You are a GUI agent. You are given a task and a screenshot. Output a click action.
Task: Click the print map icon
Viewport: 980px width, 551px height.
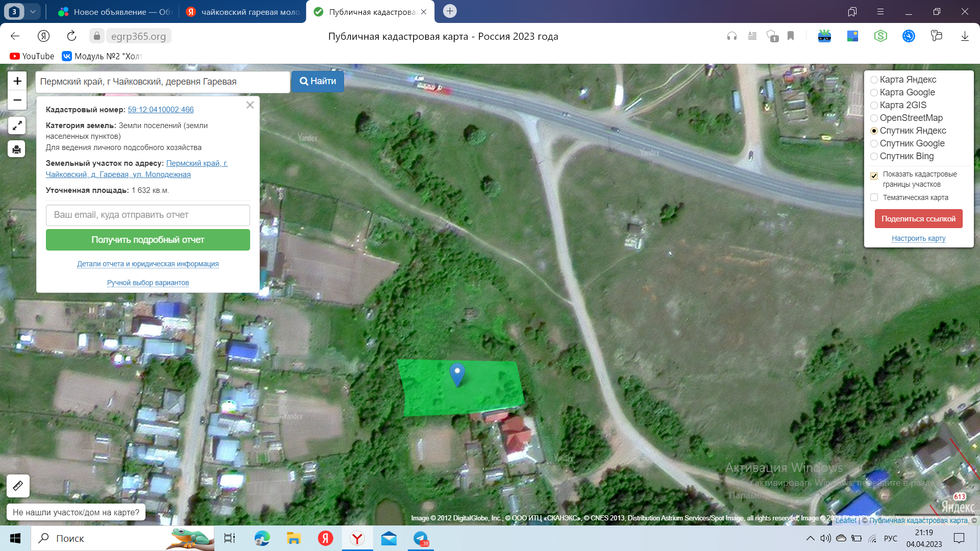click(17, 149)
